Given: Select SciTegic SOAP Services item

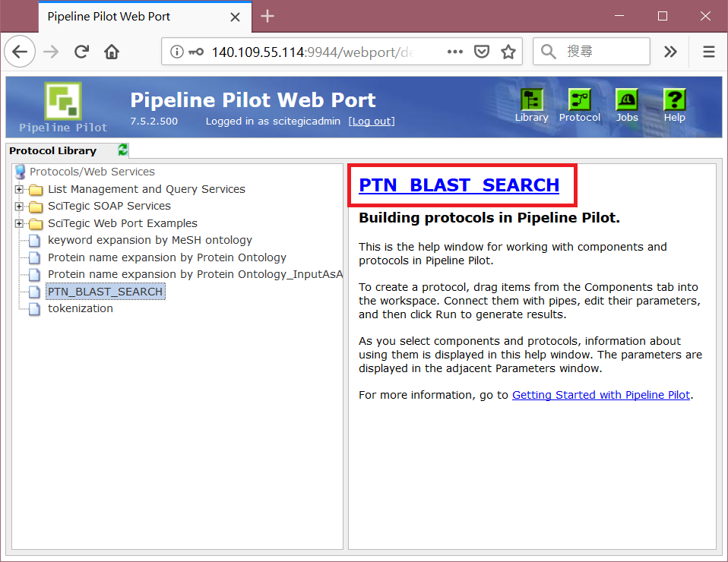Looking at the screenshot, I should pos(109,206).
